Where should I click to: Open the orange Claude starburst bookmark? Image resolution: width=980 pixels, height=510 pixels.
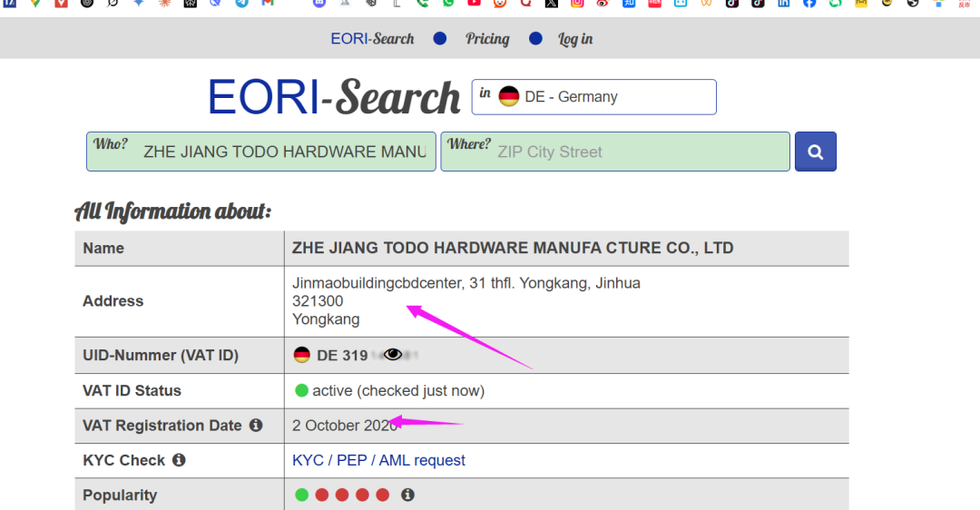[x=163, y=3]
